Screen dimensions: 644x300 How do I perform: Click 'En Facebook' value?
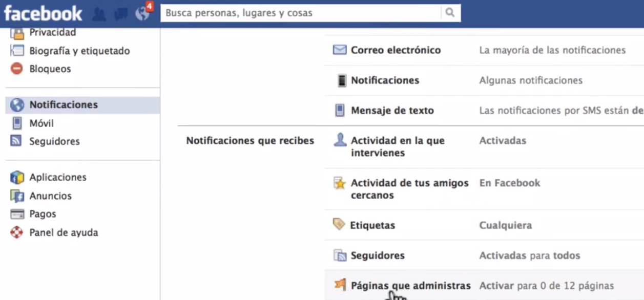[510, 183]
